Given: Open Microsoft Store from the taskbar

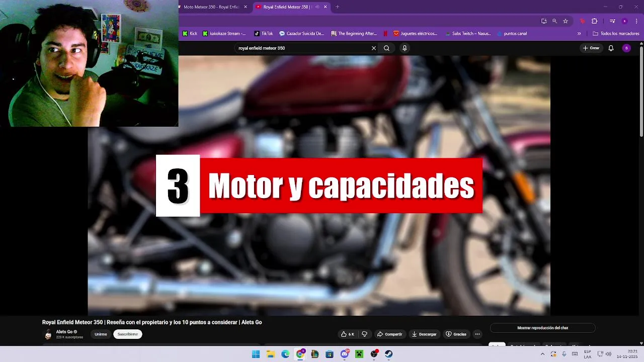Looking at the screenshot, I should click(330, 354).
